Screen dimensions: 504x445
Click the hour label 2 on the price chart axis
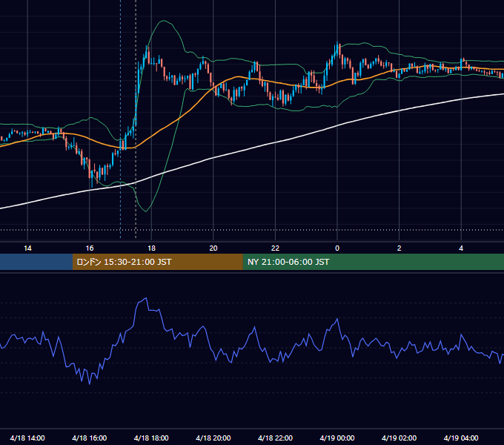[x=399, y=248]
